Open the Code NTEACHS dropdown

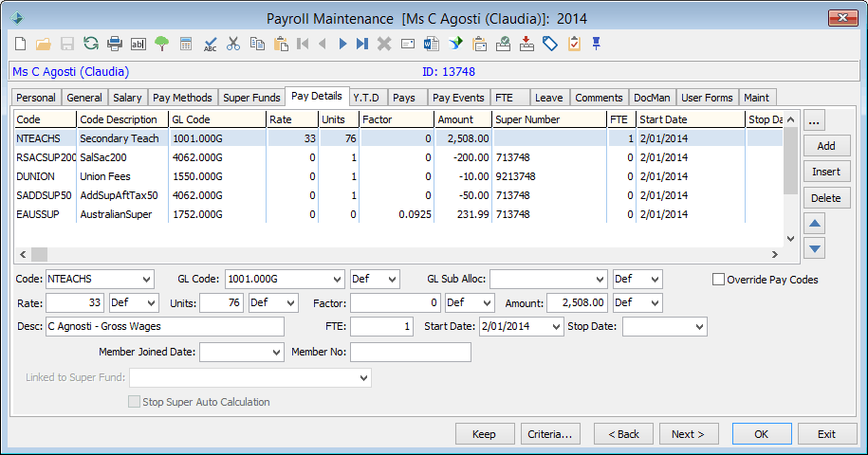pos(146,280)
